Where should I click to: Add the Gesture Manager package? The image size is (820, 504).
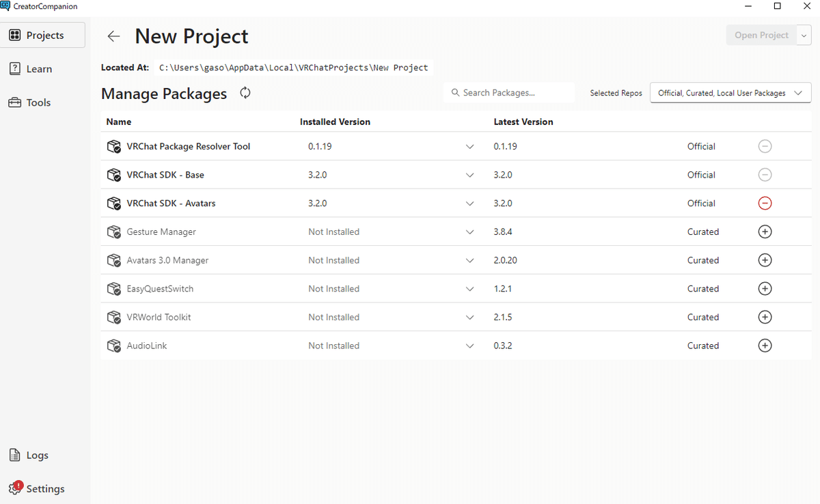pos(765,232)
